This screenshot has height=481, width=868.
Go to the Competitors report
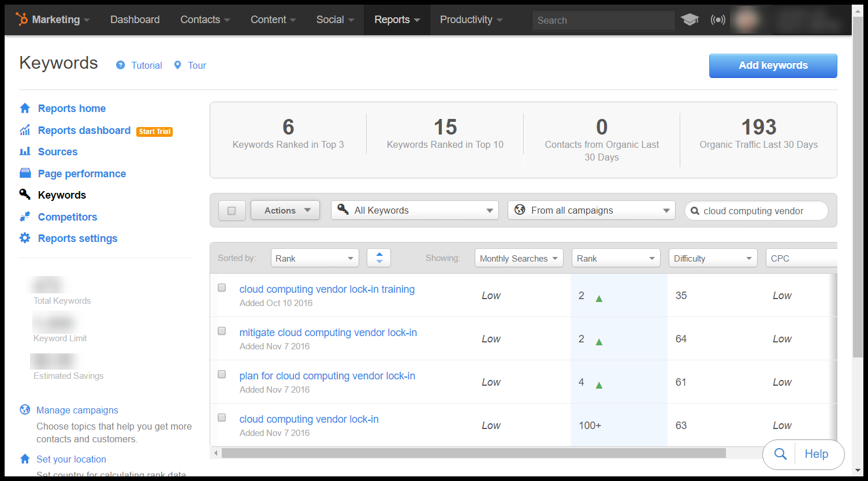click(x=68, y=217)
